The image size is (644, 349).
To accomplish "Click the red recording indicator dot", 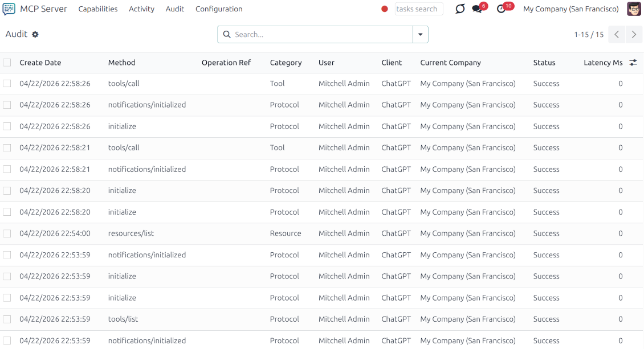I will pyautogui.click(x=385, y=9).
